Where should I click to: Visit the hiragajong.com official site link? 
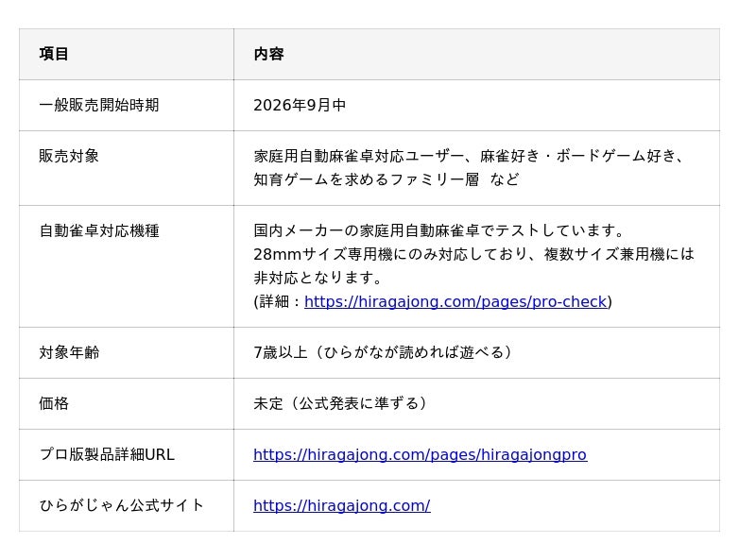click(342, 505)
